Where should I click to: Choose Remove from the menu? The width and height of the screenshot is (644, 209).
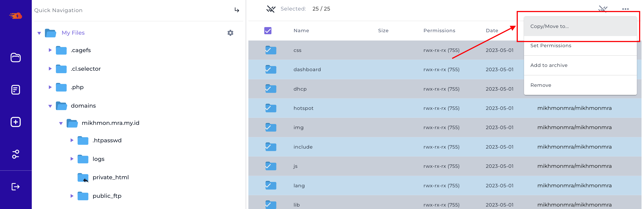point(580,85)
